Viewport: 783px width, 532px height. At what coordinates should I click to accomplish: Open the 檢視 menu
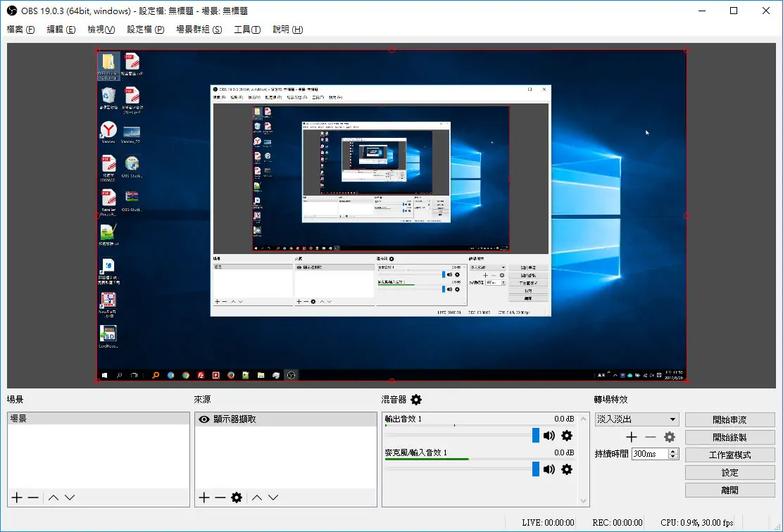tap(101, 30)
